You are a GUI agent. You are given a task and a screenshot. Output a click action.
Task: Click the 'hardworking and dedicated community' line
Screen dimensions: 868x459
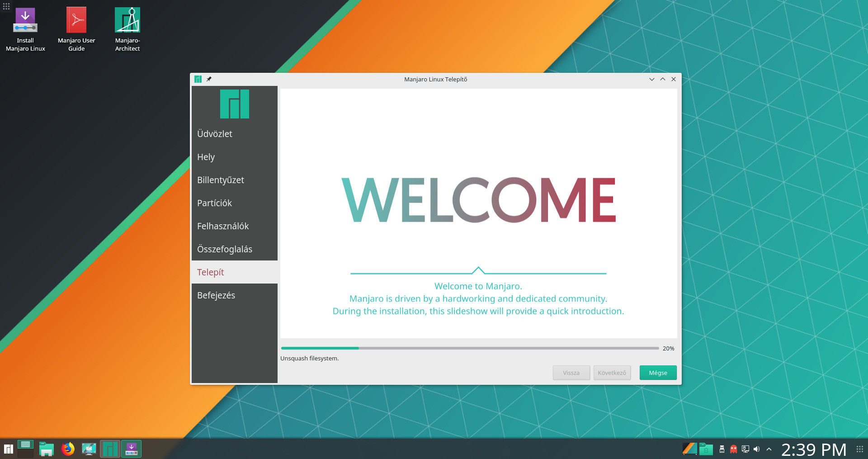[478, 298]
